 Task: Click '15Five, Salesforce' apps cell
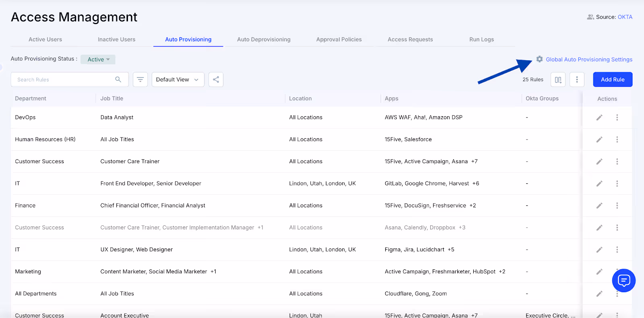[x=408, y=140]
